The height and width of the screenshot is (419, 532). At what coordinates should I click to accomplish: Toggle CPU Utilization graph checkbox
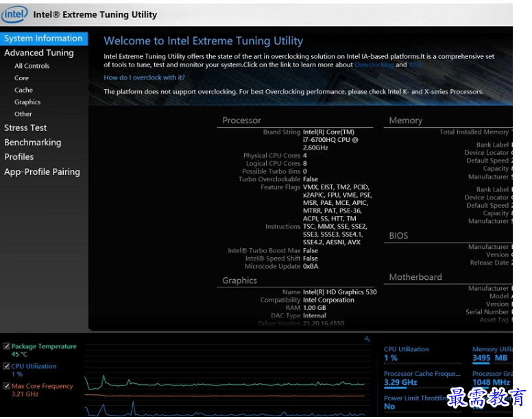click(x=6, y=366)
